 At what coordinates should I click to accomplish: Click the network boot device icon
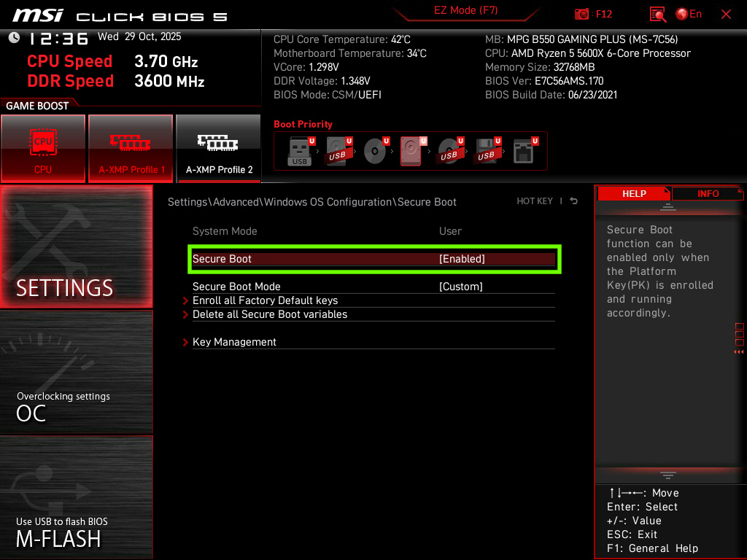coord(524,149)
